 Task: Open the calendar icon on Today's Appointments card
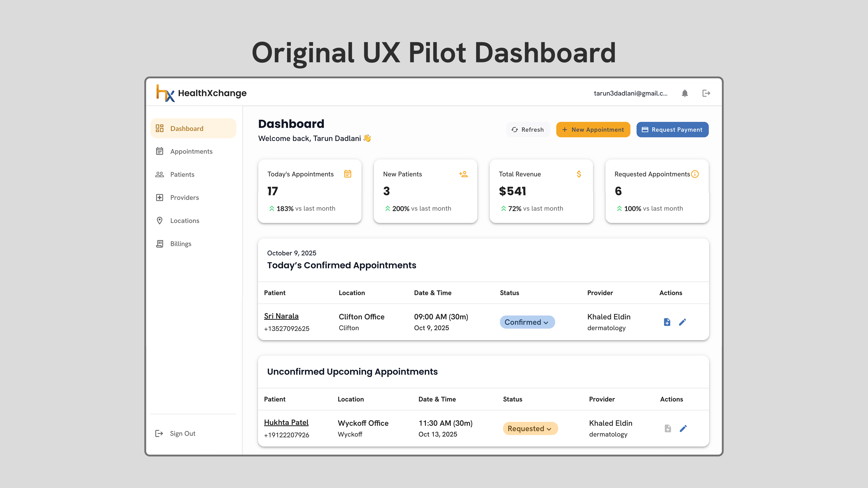[348, 174]
